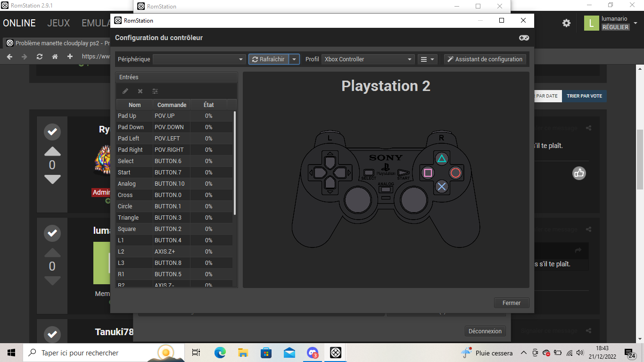This screenshot has height=362, width=644.
Task: Open the Profil Xbox Controller dropdown
Action: pos(368,59)
